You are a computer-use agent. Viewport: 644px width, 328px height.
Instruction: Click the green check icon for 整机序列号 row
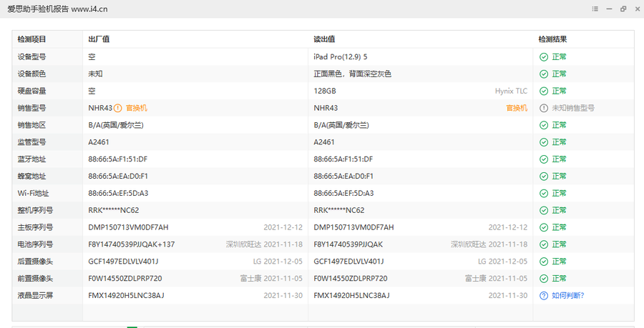tap(544, 210)
